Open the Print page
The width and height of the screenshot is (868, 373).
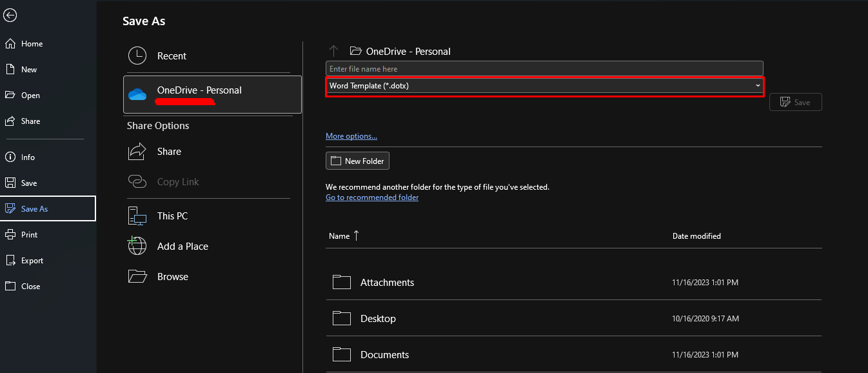[x=48, y=235]
